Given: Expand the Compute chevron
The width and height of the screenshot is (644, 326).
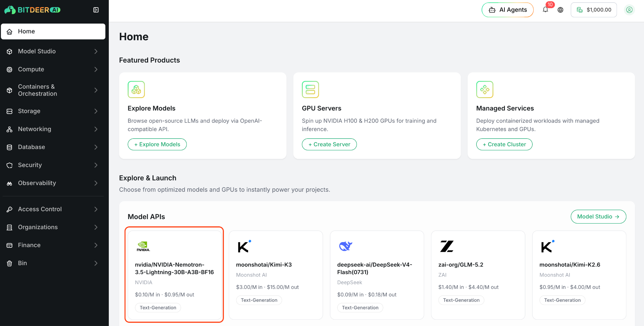Looking at the screenshot, I should pyautogui.click(x=96, y=69).
